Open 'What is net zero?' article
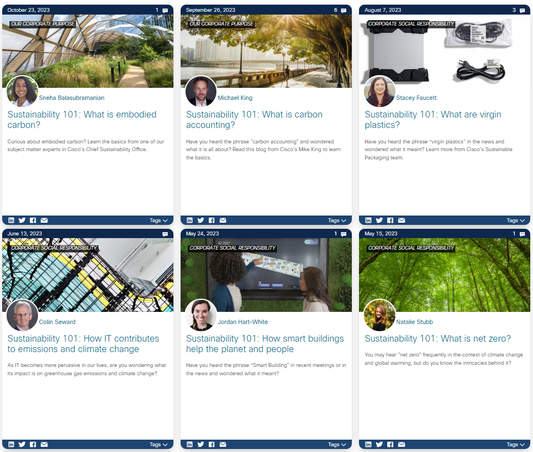Image resolution: width=533 pixels, height=452 pixels. point(438,338)
